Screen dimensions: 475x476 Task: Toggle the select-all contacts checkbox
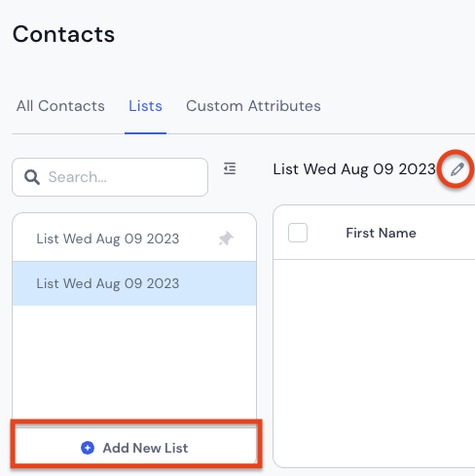(x=298, y=233)
